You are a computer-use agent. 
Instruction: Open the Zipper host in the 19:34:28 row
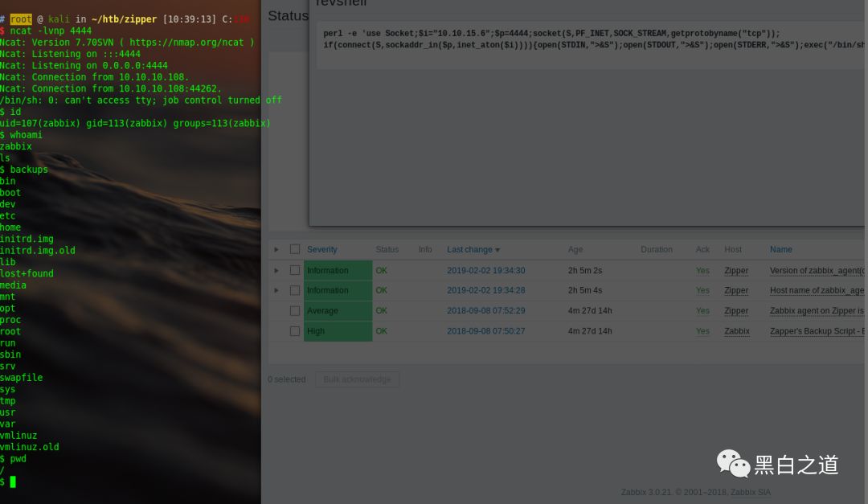point(736,290)
